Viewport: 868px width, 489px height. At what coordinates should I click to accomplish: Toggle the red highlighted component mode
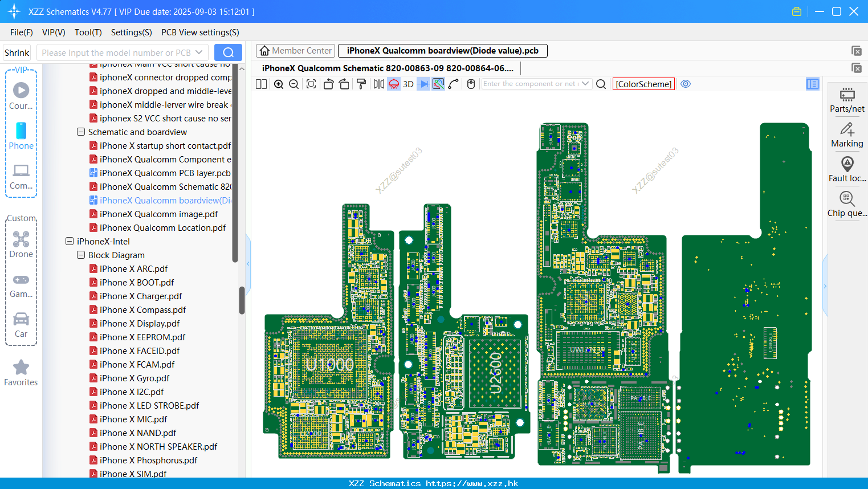click(394, 84)
